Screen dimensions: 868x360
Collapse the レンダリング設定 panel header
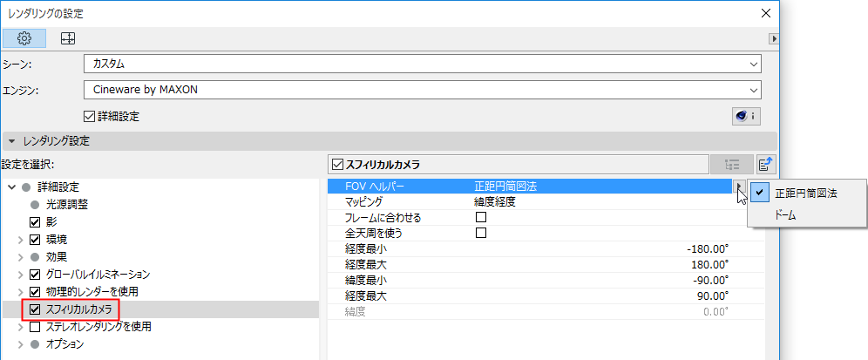coord(12,140)
